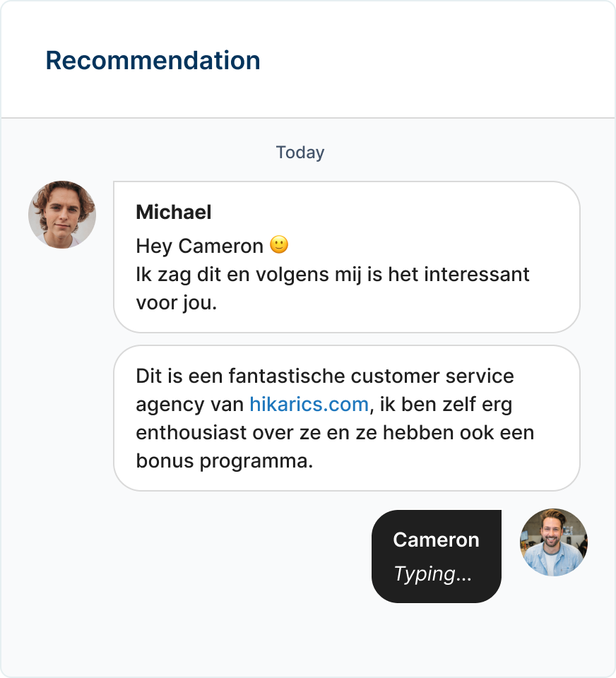The width and height of the screenshot is (616, 678).
Task: Open the hikarics.com link
Action: (309, 405)
